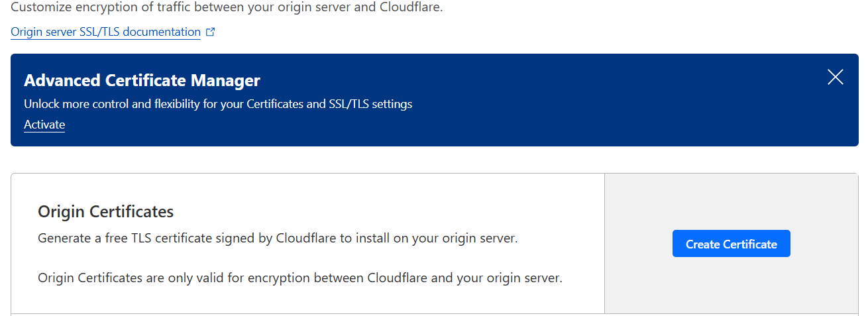This screenshot has width=868, height=316.
Task: Click the "Generate a free TLS certificate" sentence
Action: 278,238
